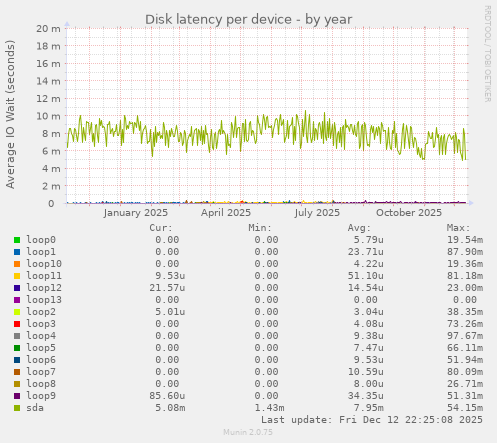Click loop9 average value 34.35u

pyautogui.click(x=366, y=396)
